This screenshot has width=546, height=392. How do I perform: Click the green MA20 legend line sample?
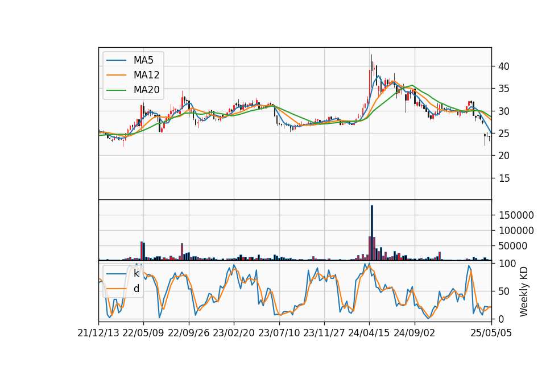click(x=116, y=90)
